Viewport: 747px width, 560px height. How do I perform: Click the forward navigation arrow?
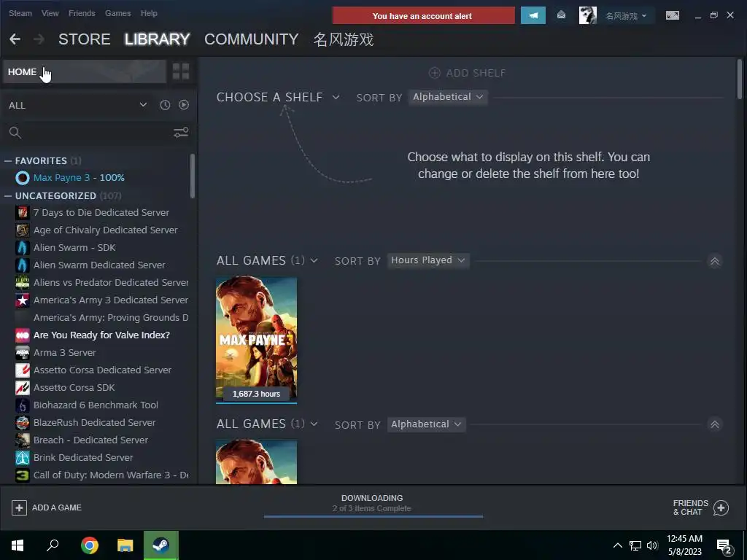[x=39, y=39]
